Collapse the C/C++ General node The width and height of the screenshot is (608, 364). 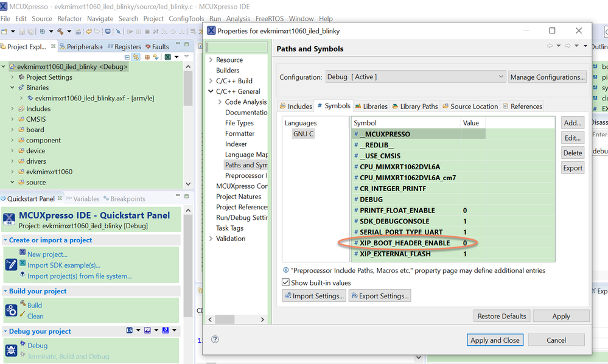[211, 91]
